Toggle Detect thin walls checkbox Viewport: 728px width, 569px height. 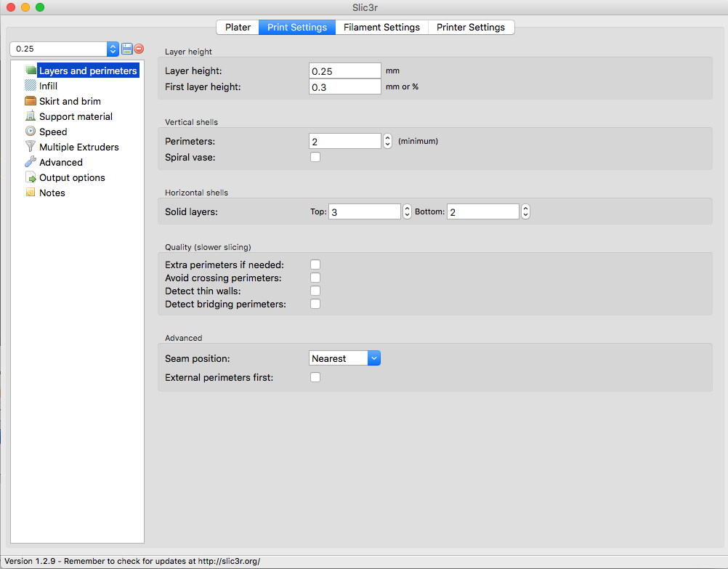(x=315, y=291)
